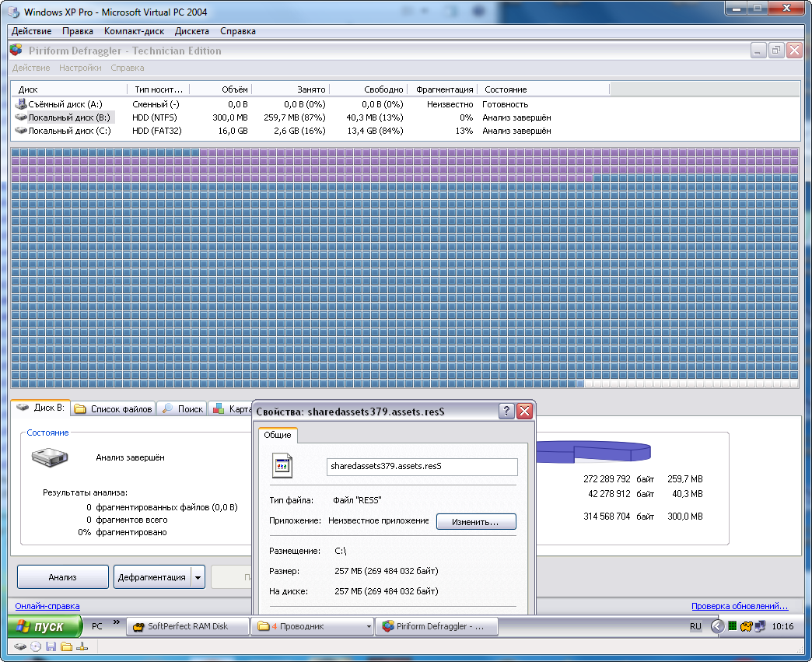812x662 pixels.
Task: Open the Компакт-диск menu
Action: point(134,31)
